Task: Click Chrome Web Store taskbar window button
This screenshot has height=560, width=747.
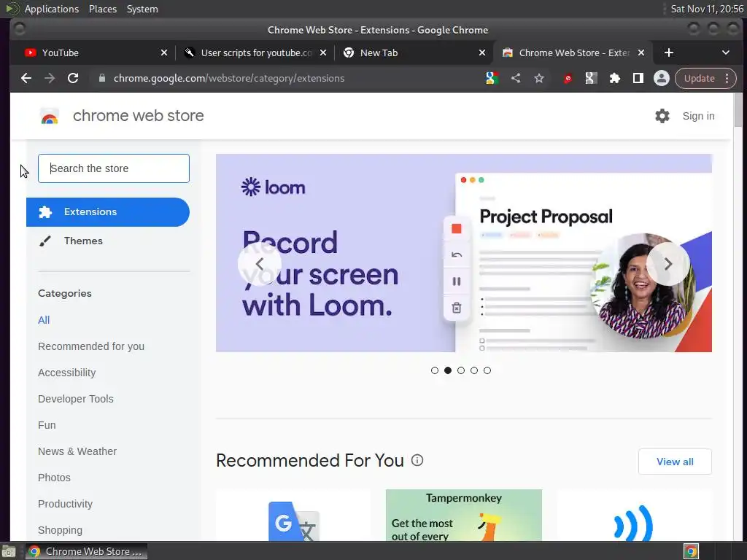Action: point(86,551)
